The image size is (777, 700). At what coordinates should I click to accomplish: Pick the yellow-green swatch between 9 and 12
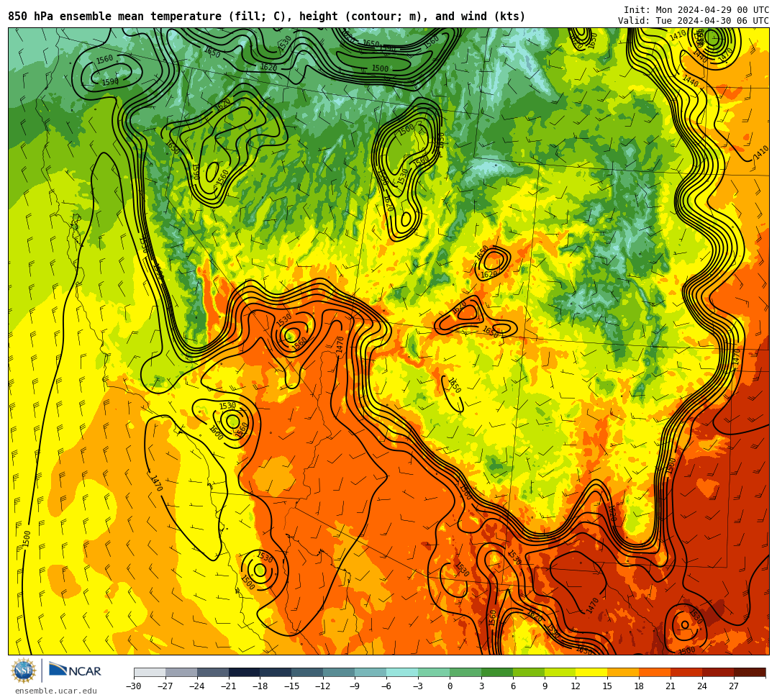(560, 672)
